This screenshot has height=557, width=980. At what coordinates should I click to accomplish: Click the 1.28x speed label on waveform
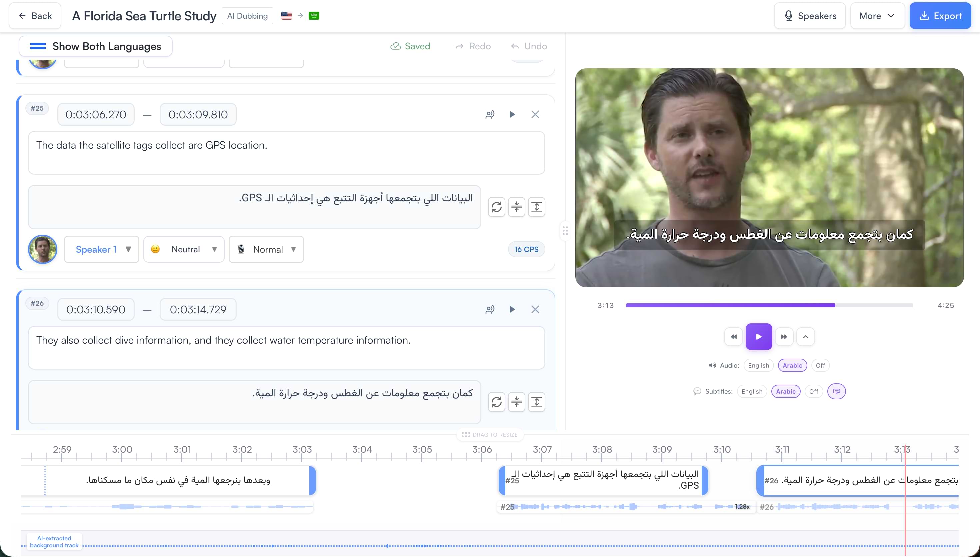[x=742, y=507]
